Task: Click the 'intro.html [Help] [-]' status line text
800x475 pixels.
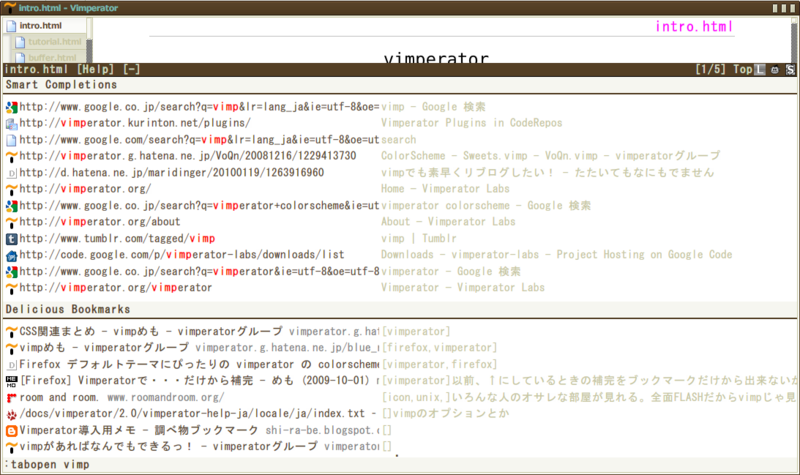Action: tap(72, 69)
